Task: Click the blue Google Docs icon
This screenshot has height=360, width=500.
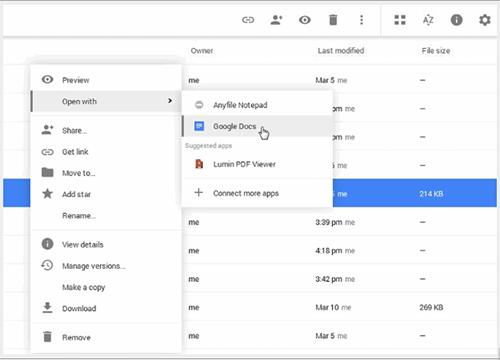Action: tap(199, 126)
